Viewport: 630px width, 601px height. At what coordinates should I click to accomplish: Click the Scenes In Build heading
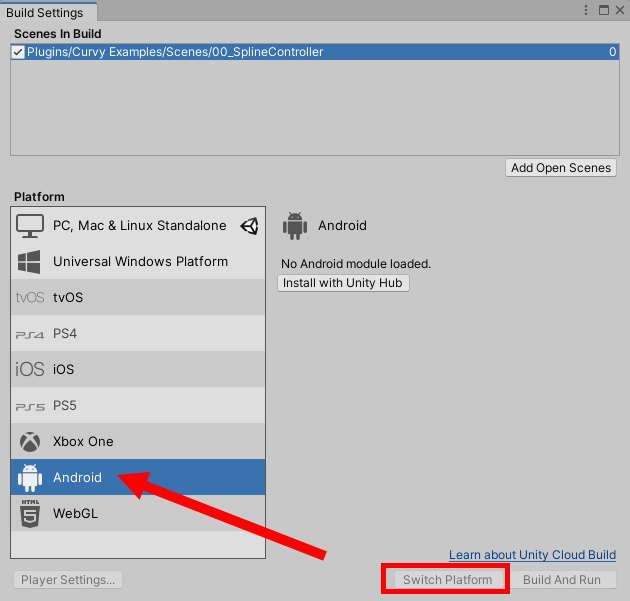pos(57,34)
